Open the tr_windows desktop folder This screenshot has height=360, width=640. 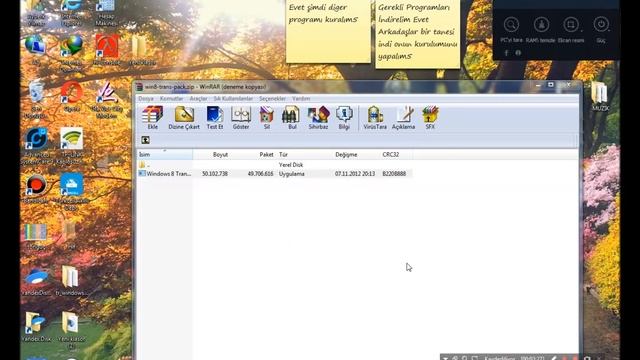71,280
